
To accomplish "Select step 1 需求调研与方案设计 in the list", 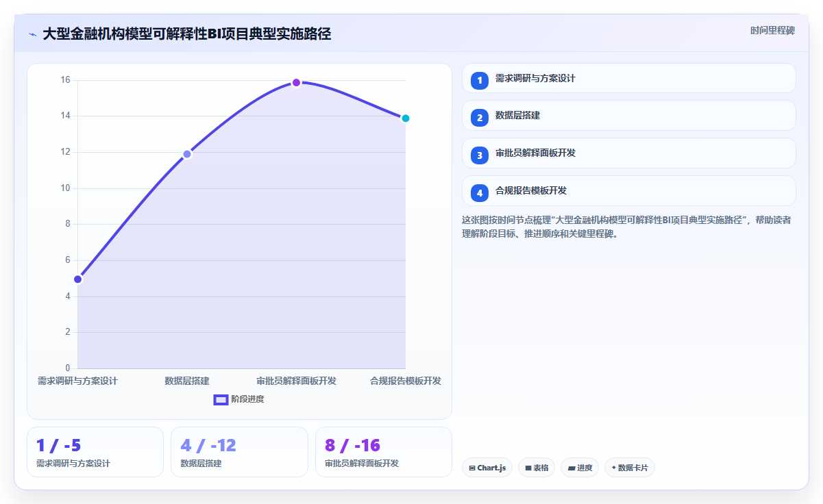I will pyautogui.click(x=628, y=78).
